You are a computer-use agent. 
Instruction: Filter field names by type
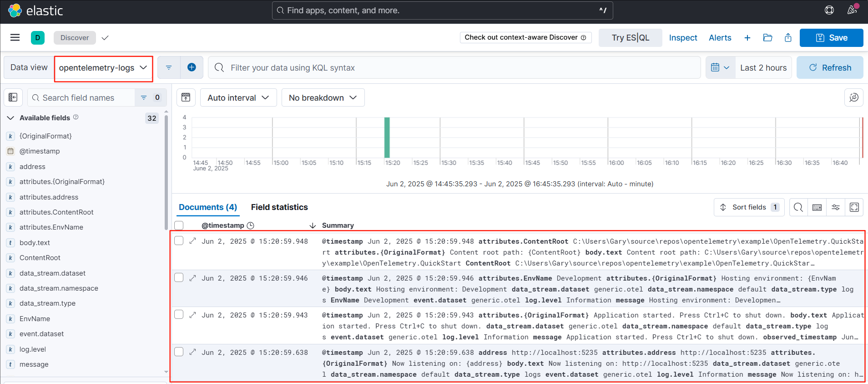tap(151, 97)
